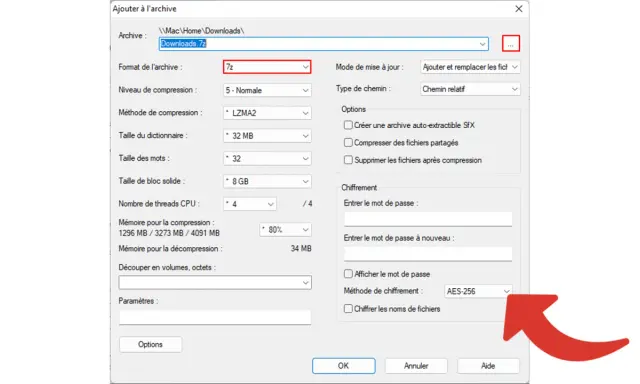Click the 1296 MB / 3273 MB / 4091 MB text
This screenshot has height=384, width=640.
point(169,233)
